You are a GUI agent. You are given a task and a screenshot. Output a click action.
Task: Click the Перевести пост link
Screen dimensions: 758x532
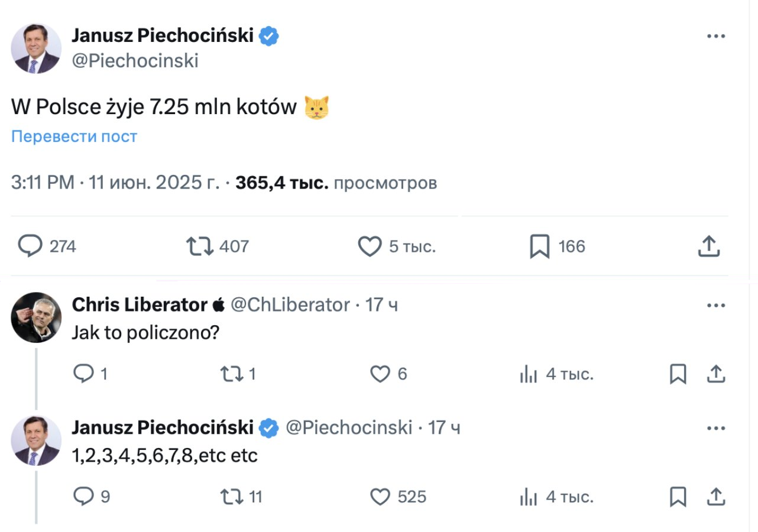[x=74, y=137]
